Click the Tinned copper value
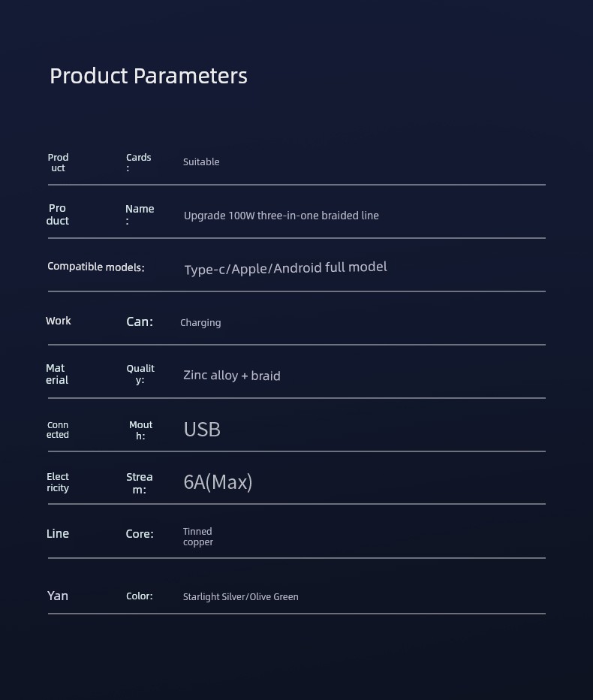Viewport: 593px width, 700px height. (x=197, y=536)
